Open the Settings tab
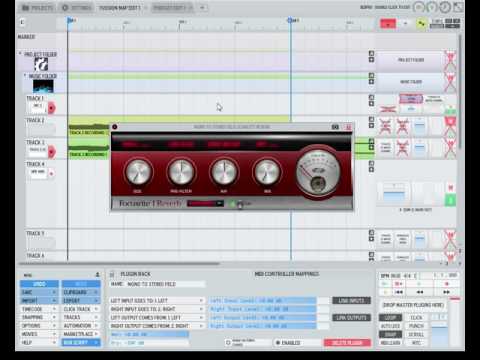This screenshot has height=360, width=480. [x=77, y=8]
